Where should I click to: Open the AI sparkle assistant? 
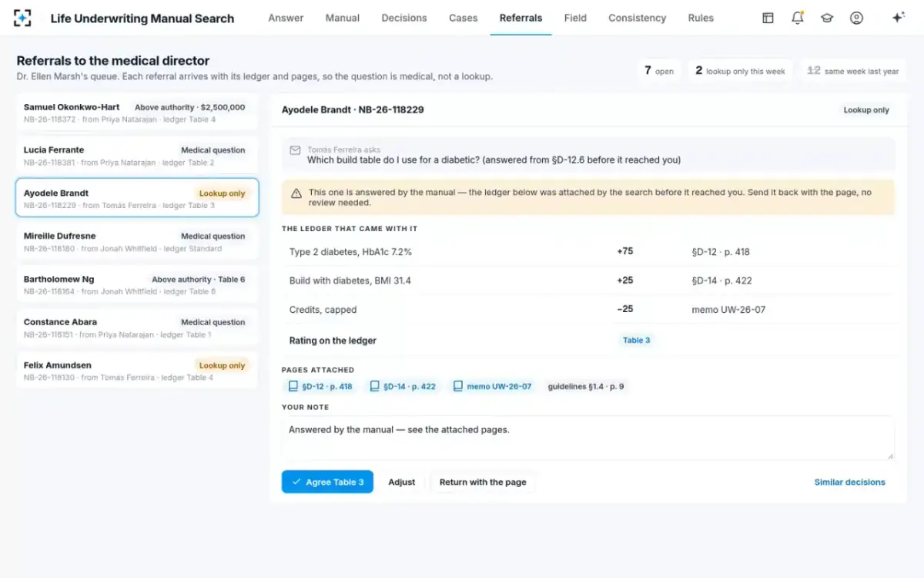click(898, 18)
